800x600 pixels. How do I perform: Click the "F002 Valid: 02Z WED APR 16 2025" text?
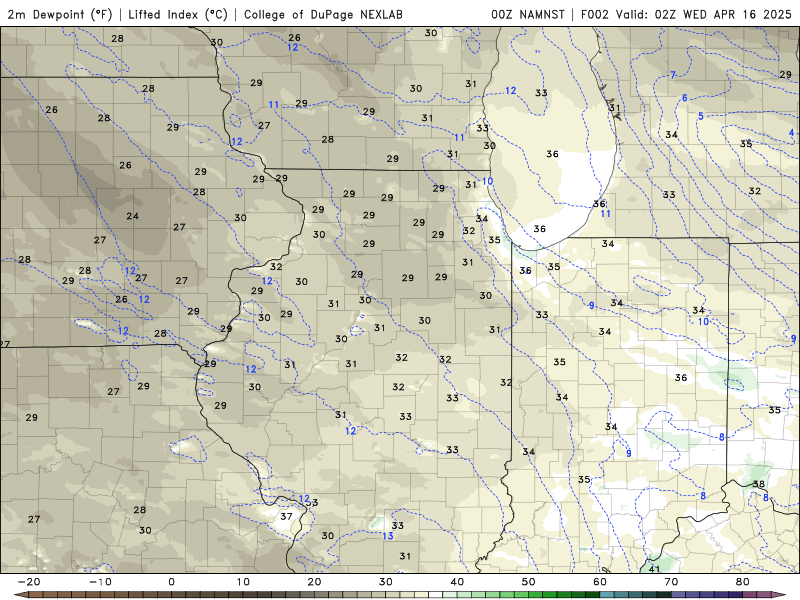pos(686,14)
